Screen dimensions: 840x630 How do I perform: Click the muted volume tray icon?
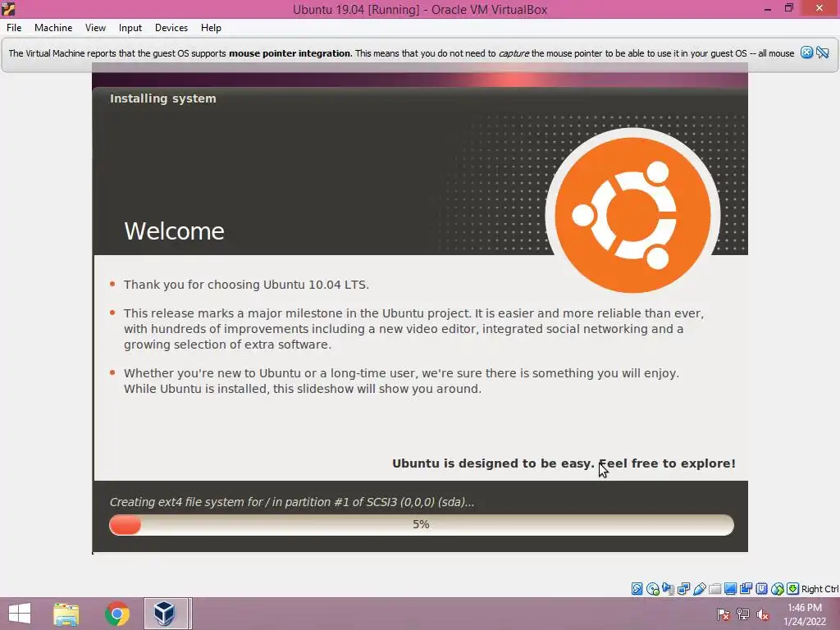click(x=762, y=614)
